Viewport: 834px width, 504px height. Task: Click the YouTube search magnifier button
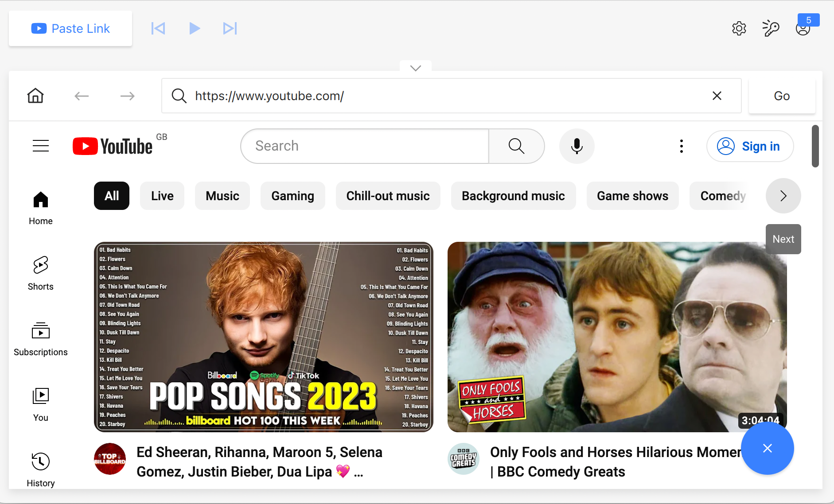pyautogui.click(x=517, y=146)
